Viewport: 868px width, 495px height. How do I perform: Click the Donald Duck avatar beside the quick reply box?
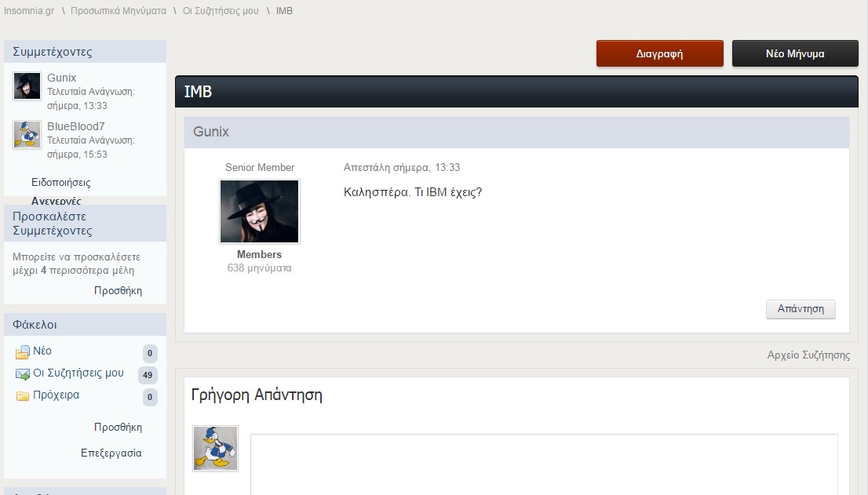point(215,448)
